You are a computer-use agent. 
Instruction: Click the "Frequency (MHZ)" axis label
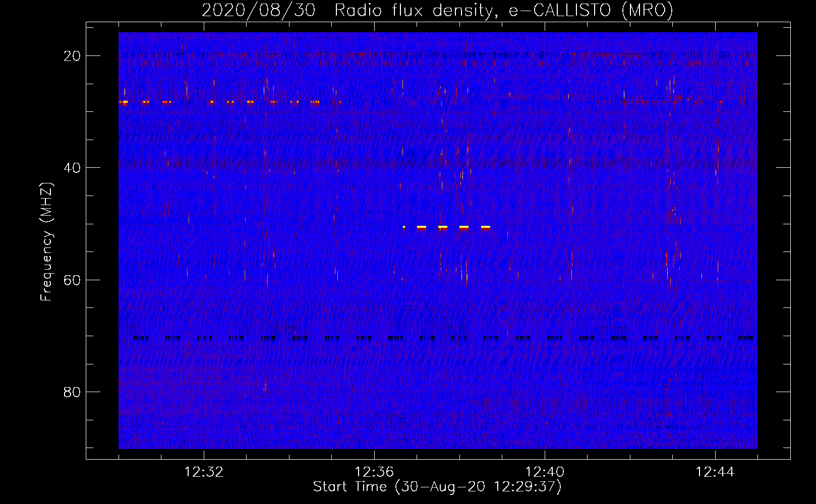click(x=46, y=241)
